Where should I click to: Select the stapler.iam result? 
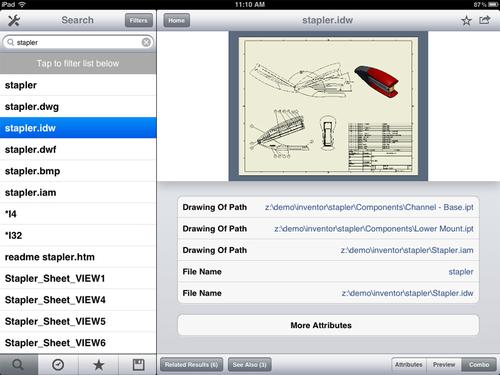tap(78, 193)
